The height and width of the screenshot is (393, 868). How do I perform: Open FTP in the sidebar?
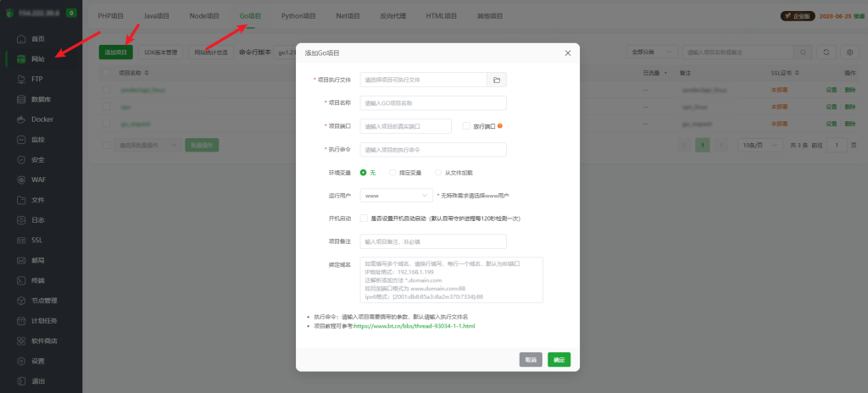37,79
